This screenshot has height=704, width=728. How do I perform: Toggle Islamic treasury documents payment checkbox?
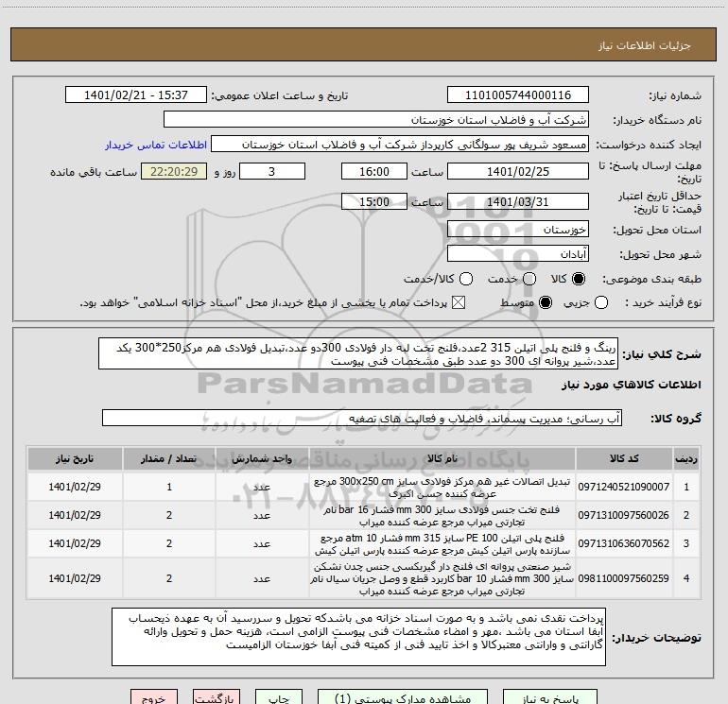pyautogui.click(x=459, y=303)
